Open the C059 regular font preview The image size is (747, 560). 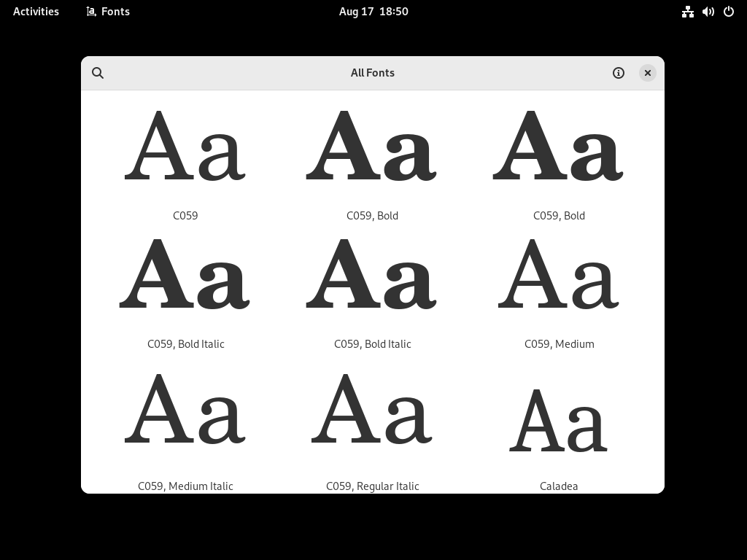185,146
